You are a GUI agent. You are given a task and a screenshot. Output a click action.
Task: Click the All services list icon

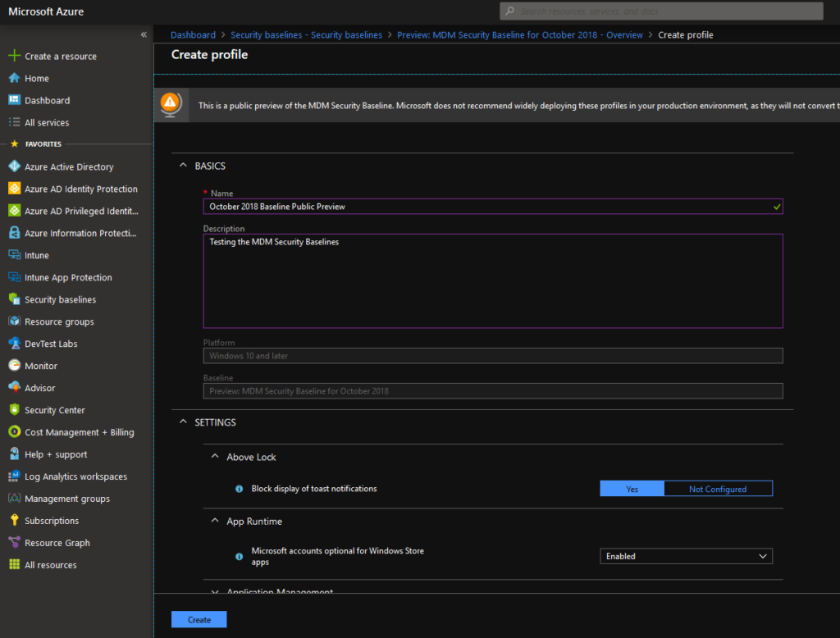pos(15,122)
